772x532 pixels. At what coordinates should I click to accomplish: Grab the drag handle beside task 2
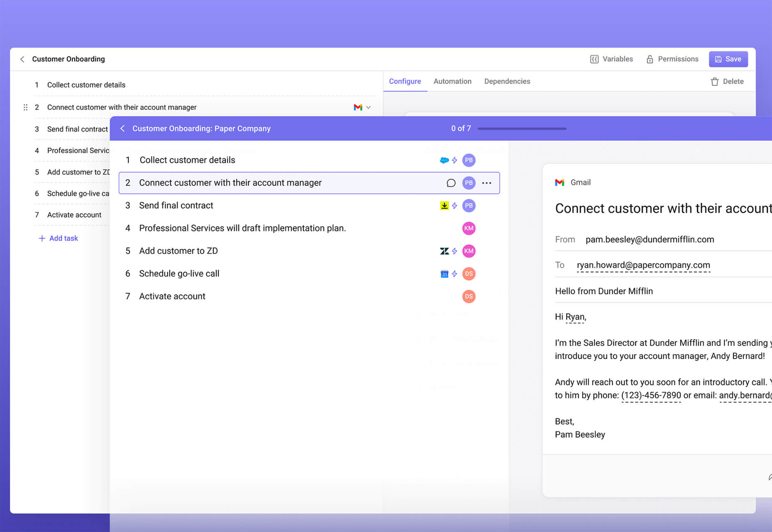[25, 108]
